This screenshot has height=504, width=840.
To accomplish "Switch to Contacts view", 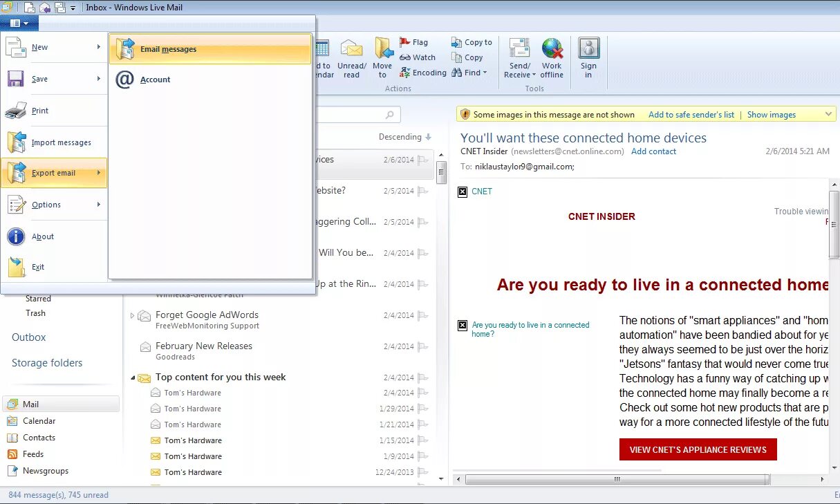I will coord(61,438).
